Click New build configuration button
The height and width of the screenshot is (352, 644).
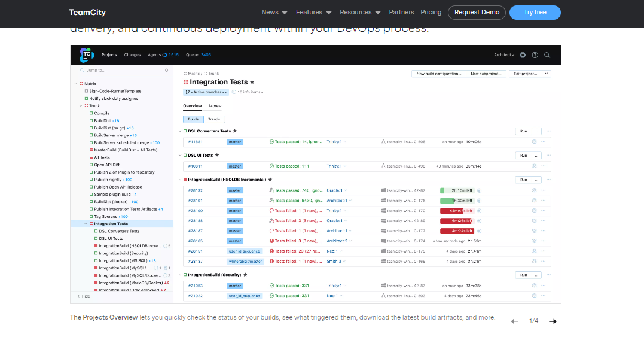pyautogui.click(x=439, y=74)
